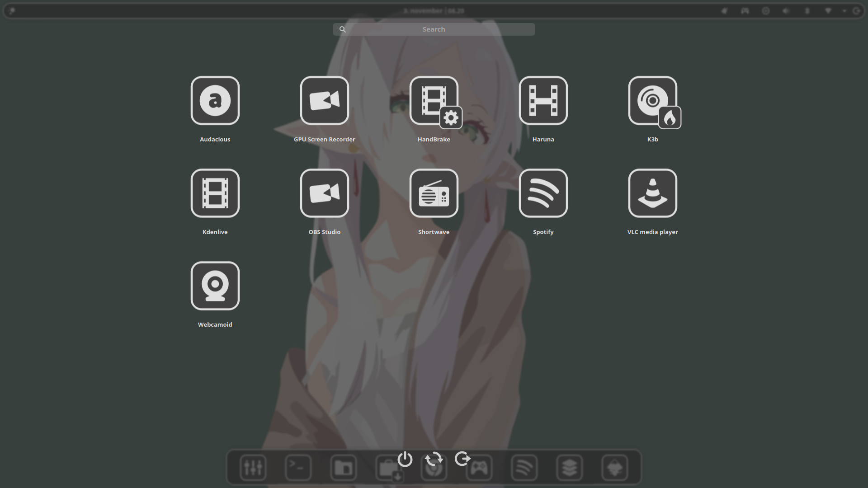
Task: Open VLC media player
Action: click(652, 193)
